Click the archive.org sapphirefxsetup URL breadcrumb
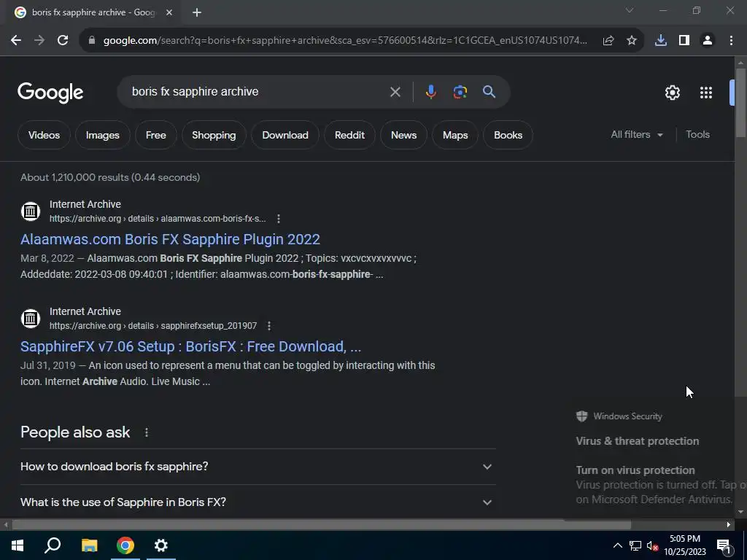This screenshot has width=747, height=560. coord(153,326)
